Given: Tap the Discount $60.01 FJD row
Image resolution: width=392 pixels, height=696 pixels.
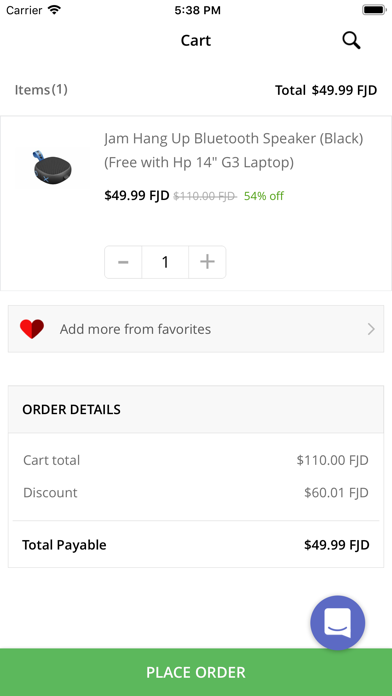Looking at the screenshot, I should [196, 493].
